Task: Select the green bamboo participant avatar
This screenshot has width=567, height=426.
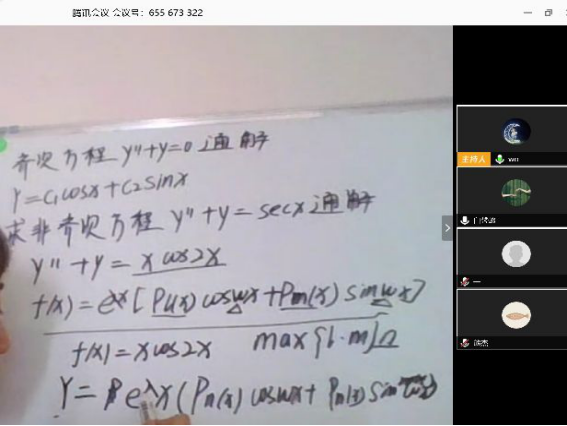Action: click(516, 192)
